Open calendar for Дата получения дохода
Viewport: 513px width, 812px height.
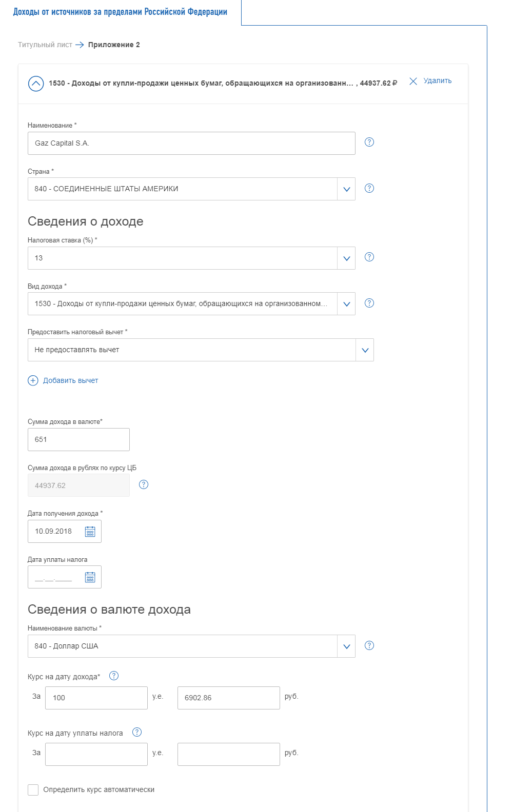90,532
